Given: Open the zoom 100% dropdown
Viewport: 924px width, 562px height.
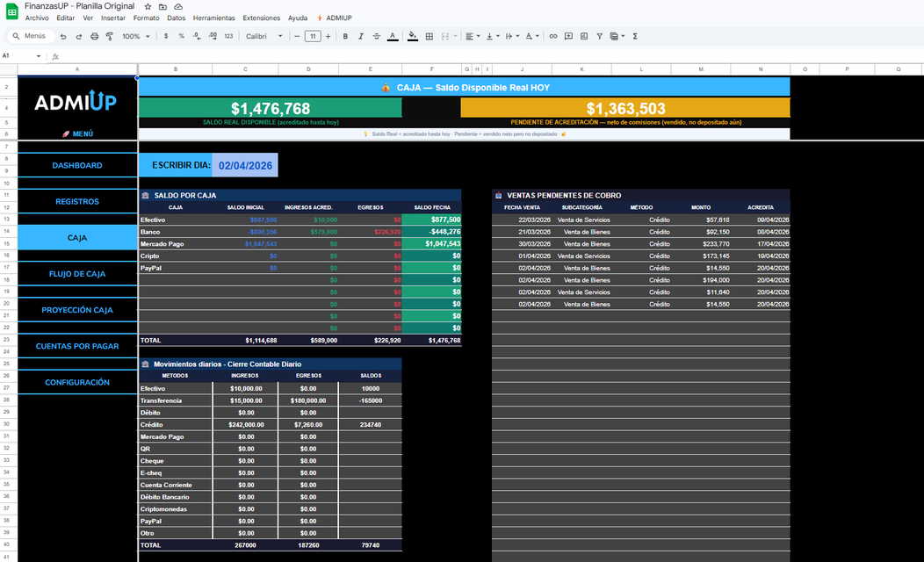Looking at the screenshot, I should (x=134, y=36).
